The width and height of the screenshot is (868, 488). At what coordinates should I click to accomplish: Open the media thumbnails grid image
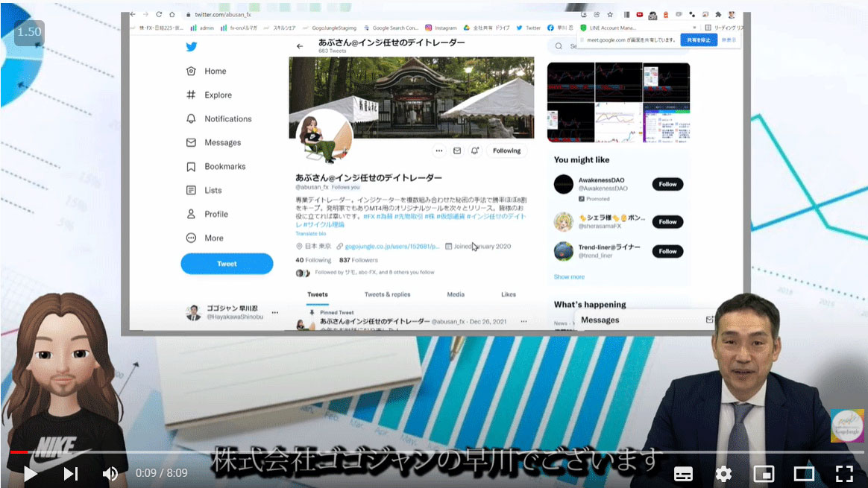click(x=618, y=102)
